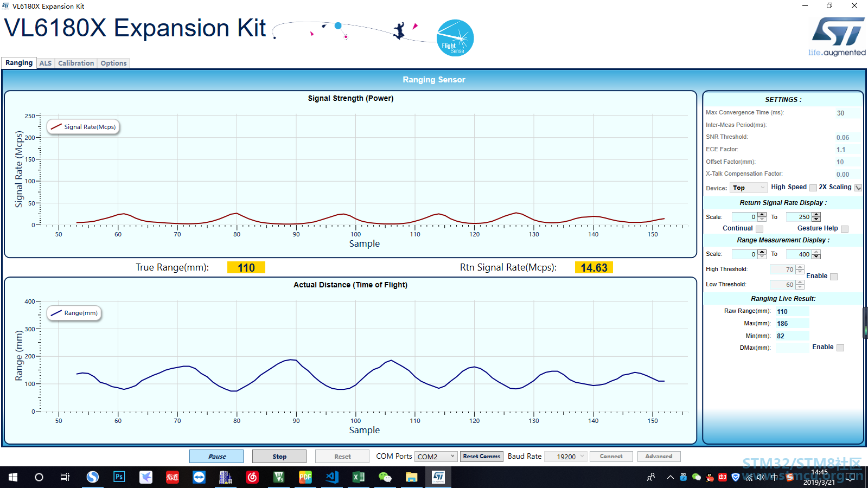Click the Range(mm) legend entry

pyautogui.click(x=74, y=313)
